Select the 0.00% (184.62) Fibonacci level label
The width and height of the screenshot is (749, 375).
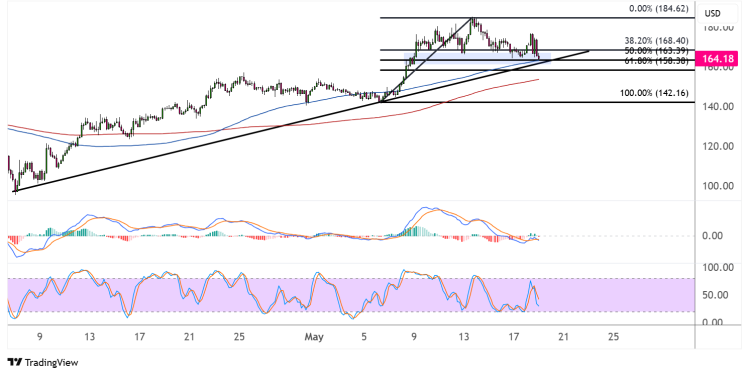[659, 9]
